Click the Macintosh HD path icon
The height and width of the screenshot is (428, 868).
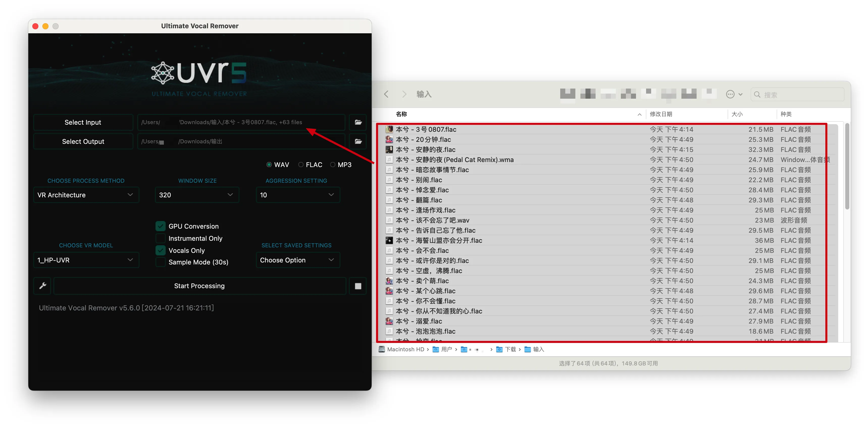pyautogui.click(x=381, y=349)
